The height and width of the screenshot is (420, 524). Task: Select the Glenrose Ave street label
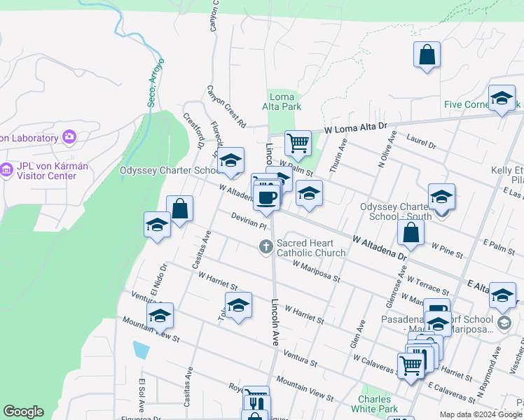[x=397, y=286]
